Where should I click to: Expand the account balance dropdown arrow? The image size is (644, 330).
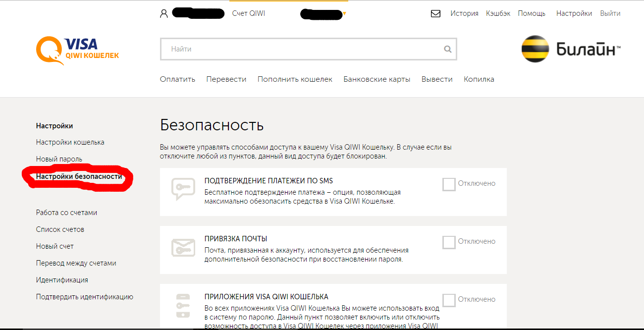344,14
